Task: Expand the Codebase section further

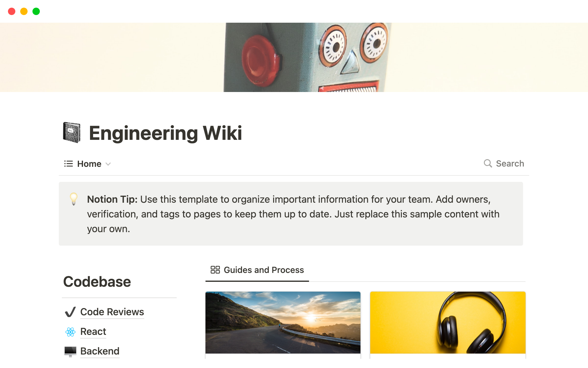Action: click(x=97, y=282)
